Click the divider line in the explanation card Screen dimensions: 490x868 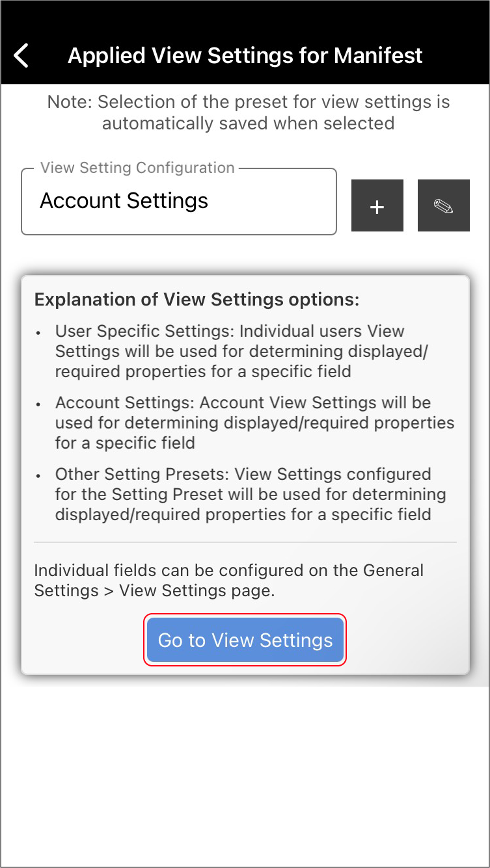(245, 542)
